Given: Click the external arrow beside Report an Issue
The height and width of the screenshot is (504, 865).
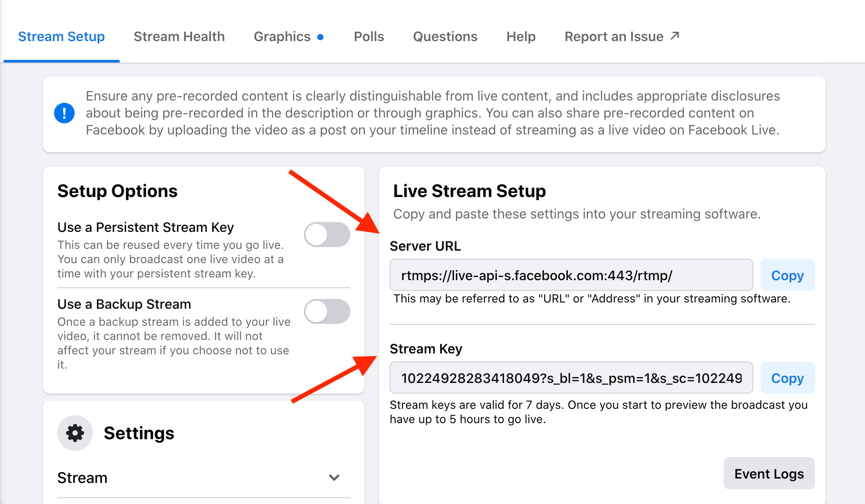Looking at the screenshot, I should [675, 36].
